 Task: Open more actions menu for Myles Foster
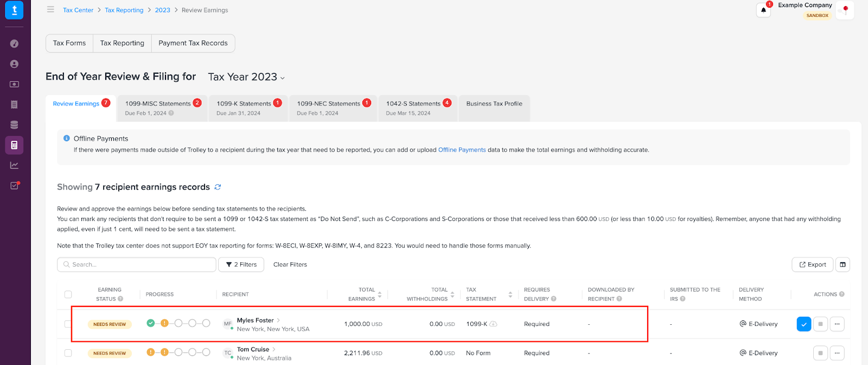click(837, 324)
